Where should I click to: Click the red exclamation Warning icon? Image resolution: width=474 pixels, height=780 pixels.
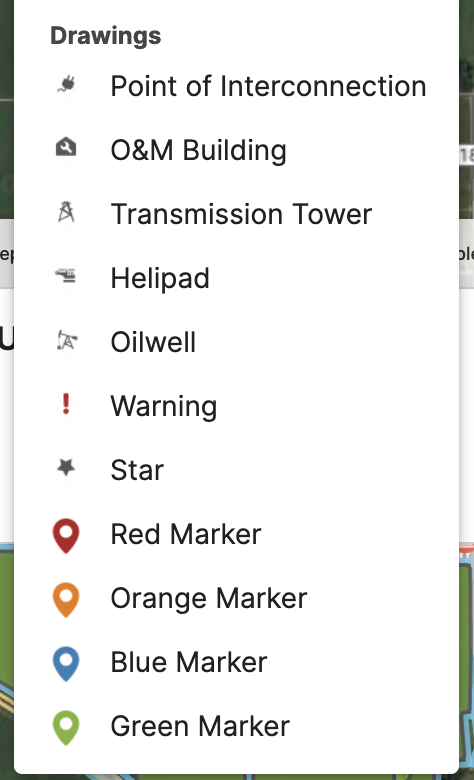pyautogui.click(x=66, y=403)
